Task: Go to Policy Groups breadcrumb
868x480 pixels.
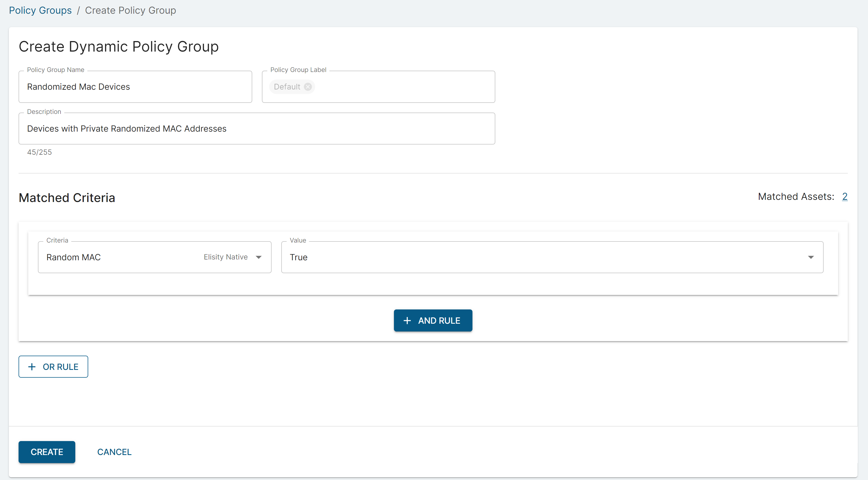Action: coord(40,10)
